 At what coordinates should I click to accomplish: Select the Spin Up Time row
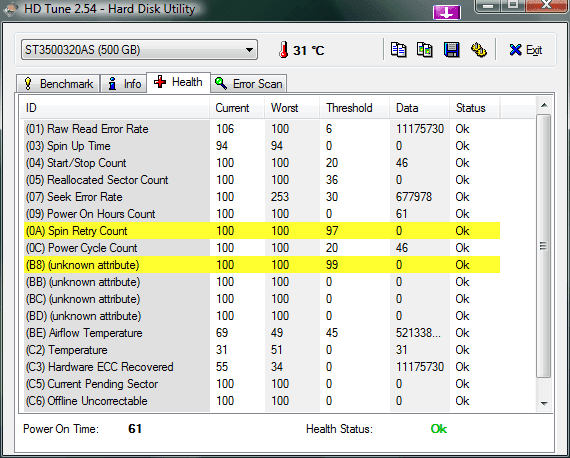[x=262, y=146]
